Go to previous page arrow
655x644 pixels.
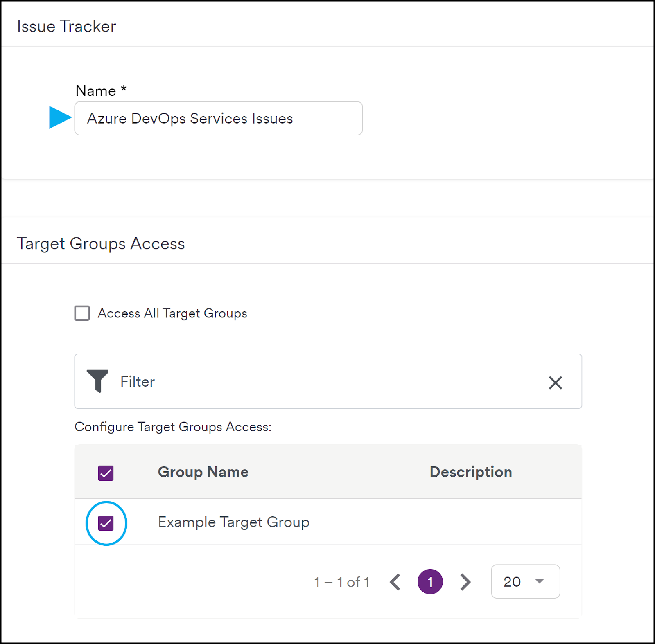click(395, 582)
